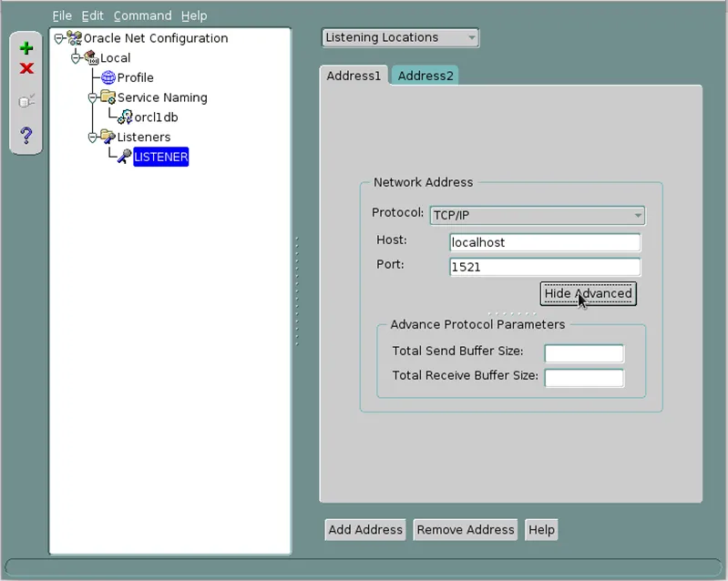Select the Service Naming label
Image resolution: width=728 pixels, height=581 pixels.
(x=162, y=97)
